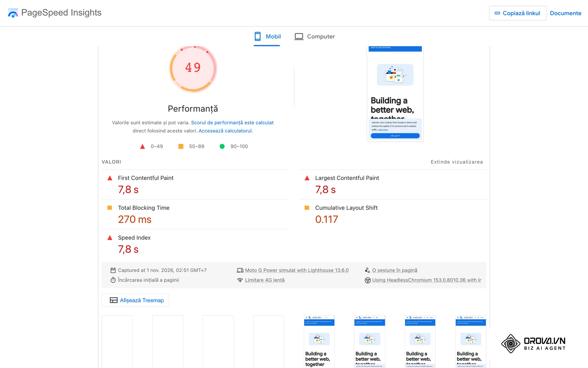The height and width of the screenshot is (368, 588).
Task: Click red triangle beside First Contentful Paint
Action: [x=110, y=178]
